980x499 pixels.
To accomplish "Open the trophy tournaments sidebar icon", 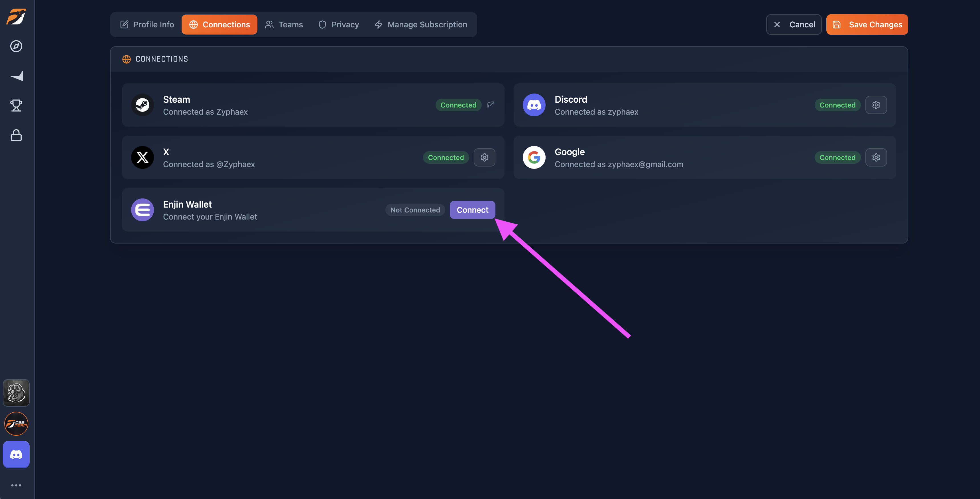I will coord(16,106).
